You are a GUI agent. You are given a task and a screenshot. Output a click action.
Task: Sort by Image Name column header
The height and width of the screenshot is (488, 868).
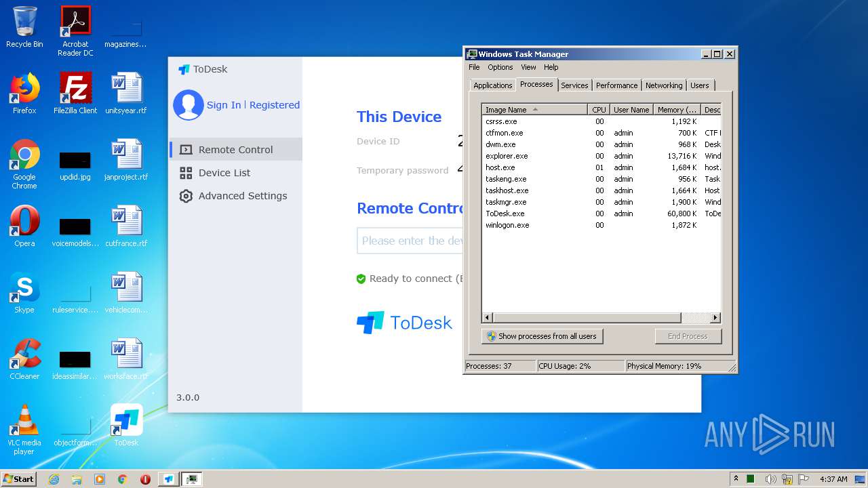click(x=535, y=110)
